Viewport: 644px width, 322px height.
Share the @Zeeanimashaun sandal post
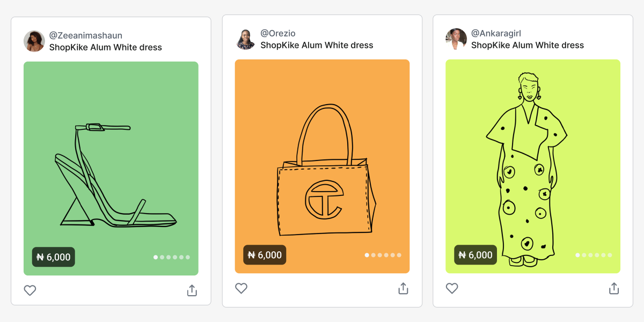point(192,290)
